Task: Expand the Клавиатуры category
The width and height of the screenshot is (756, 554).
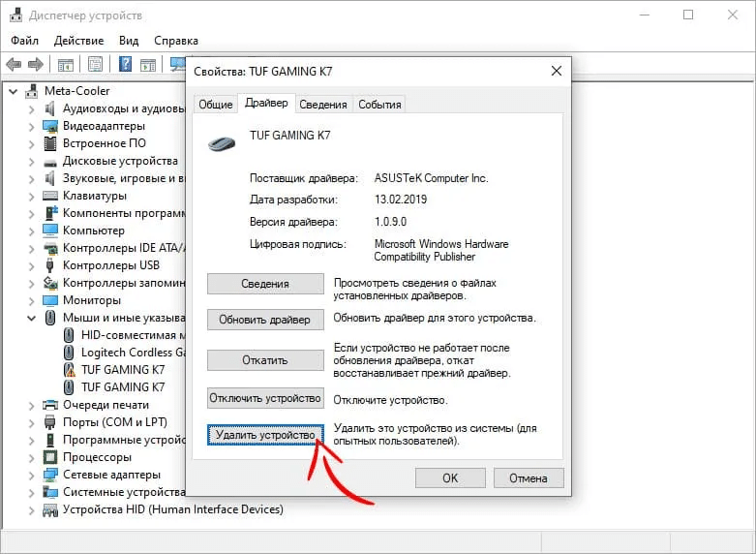Action: 31,196
